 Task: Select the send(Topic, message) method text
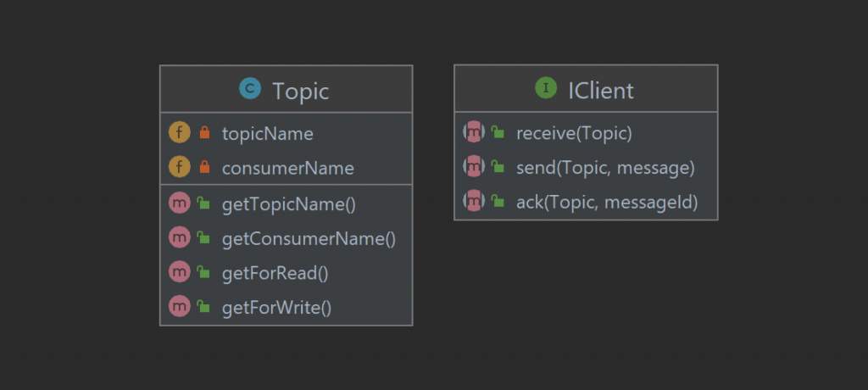click(605, 167)
